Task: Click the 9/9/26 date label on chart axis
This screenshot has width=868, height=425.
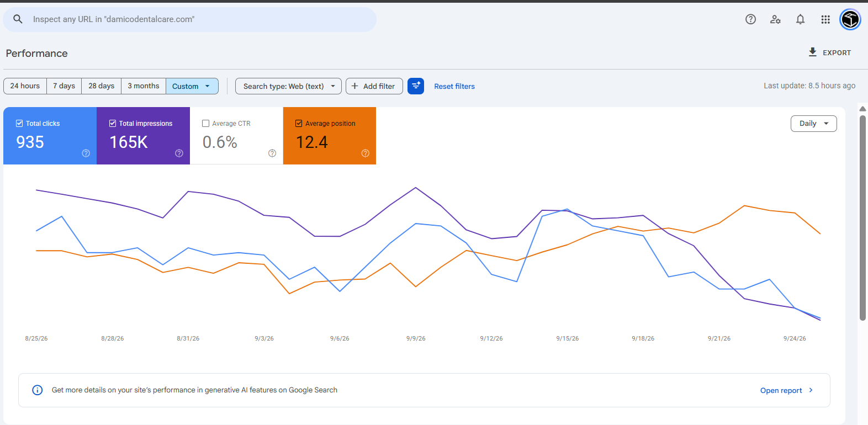Action: [x=416, y=338]
